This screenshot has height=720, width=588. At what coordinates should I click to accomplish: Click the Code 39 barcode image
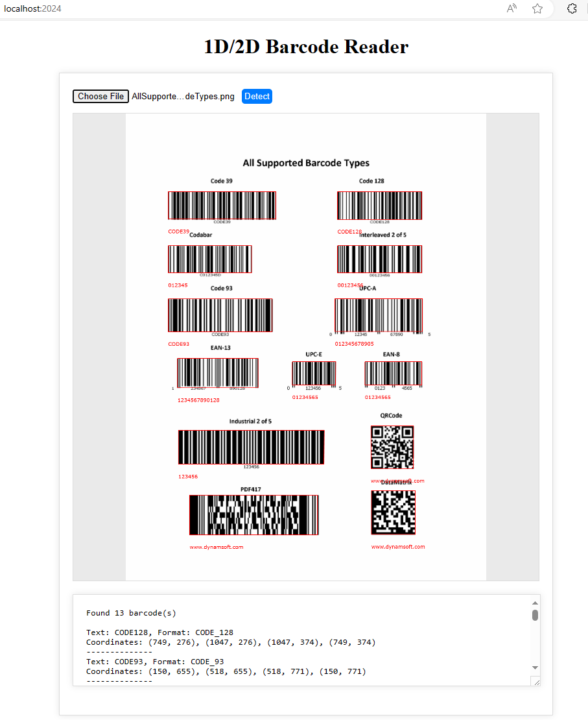coord(222,206)
